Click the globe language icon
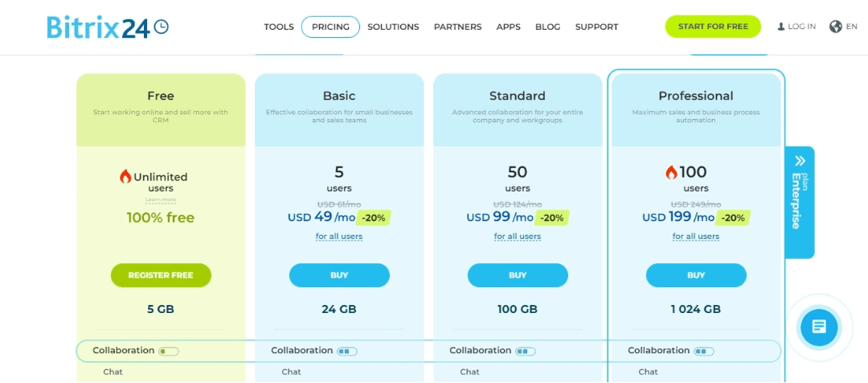This screenshot has height=383, width=868. tap(835, 27)
